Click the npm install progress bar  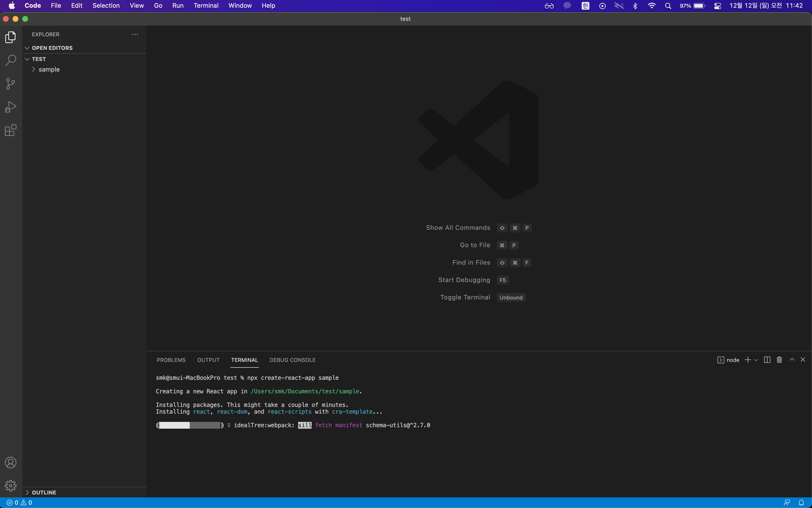pyautogui.click(x=190, y=425)
